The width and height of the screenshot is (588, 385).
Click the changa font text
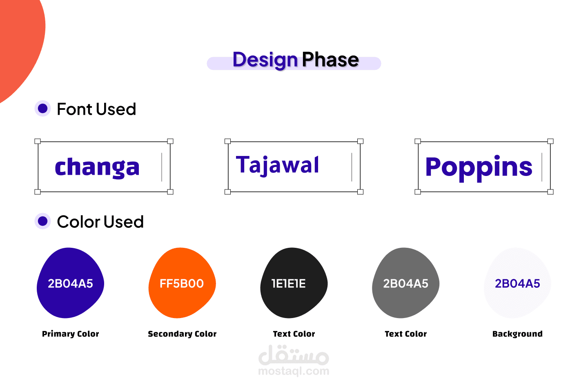tap(97, 167)
